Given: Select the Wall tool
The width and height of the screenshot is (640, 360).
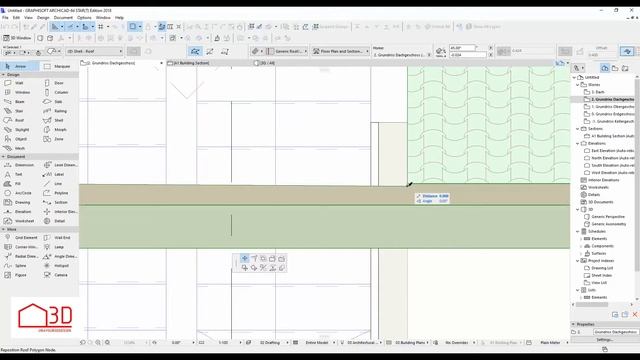Looking at the screenshot, I should pos(20,83).
